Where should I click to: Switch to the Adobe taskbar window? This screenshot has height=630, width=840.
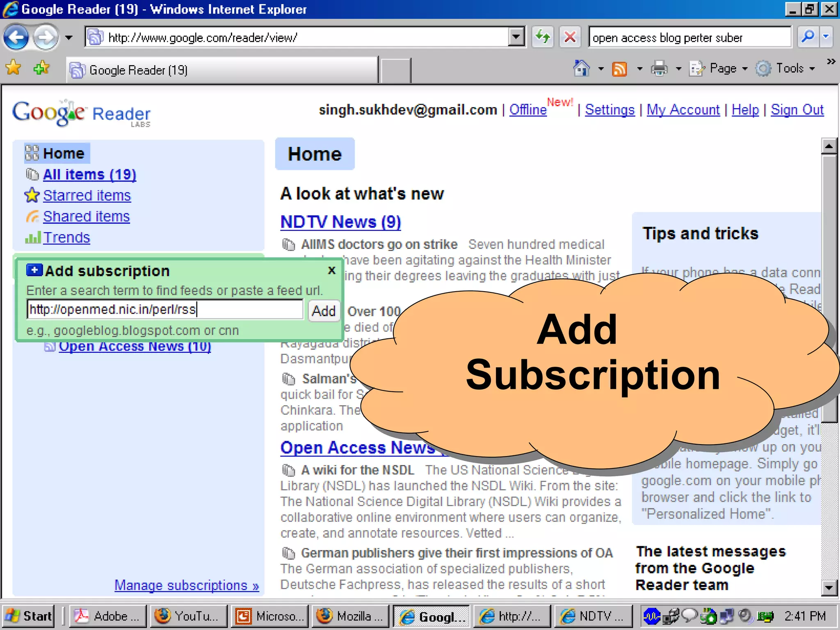pos(107,616)
